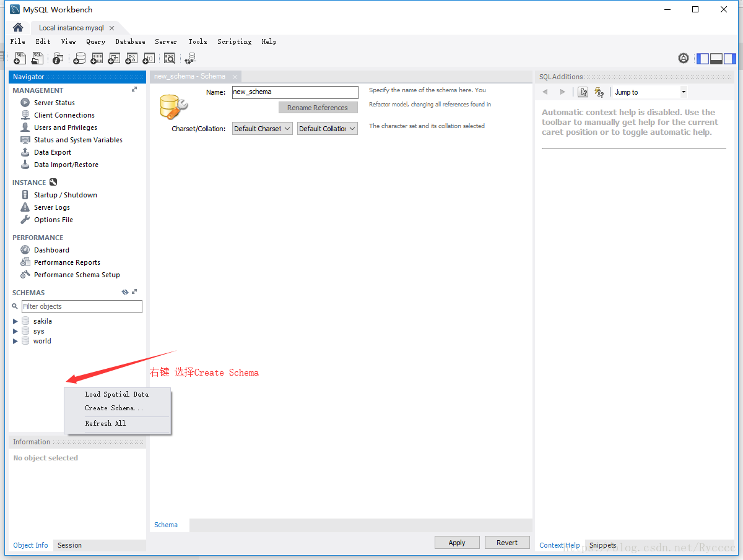Open the Query menu
The height and width of the screenshot is (560, 743).
pos(96,41)
